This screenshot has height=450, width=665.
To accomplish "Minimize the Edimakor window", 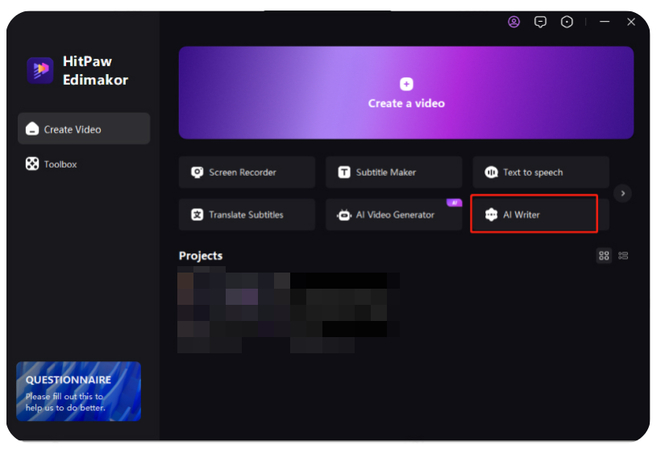I will (x=604, y=22).
